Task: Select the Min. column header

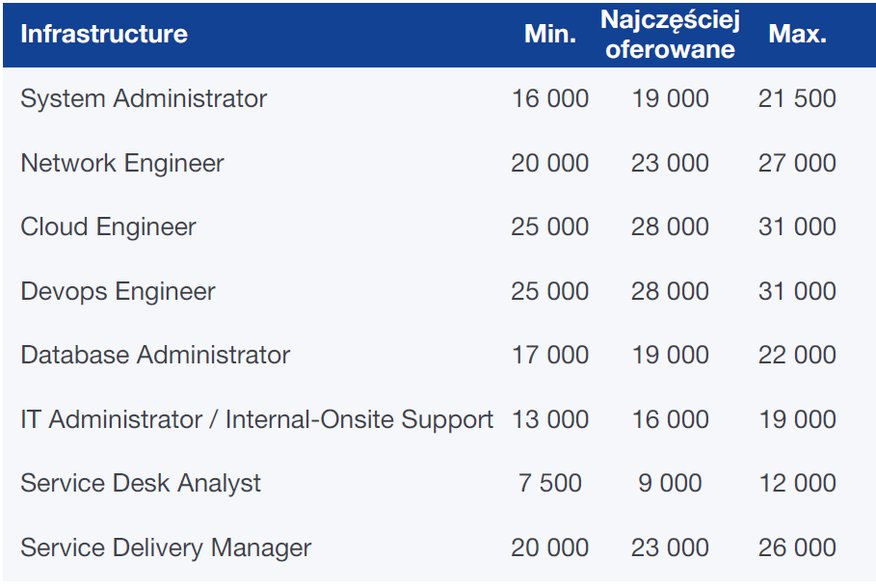Action: pyautogui.click(x=550, y=34)
